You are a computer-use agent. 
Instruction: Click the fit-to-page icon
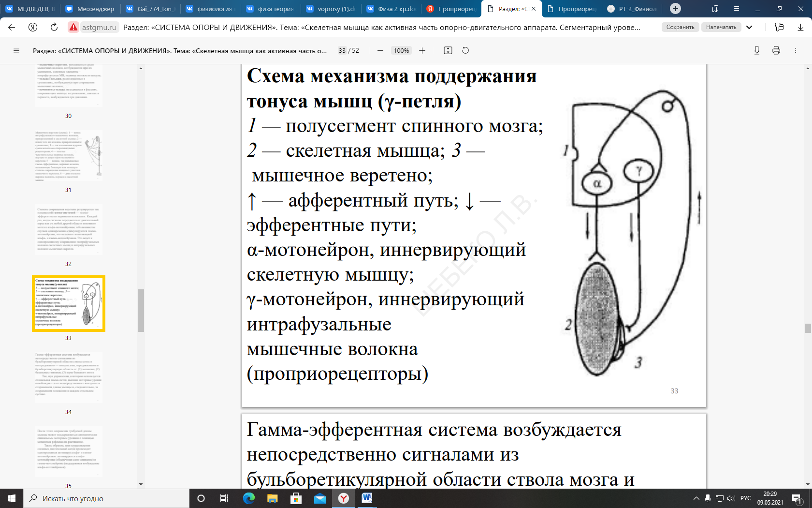click(x=448, y=50)
